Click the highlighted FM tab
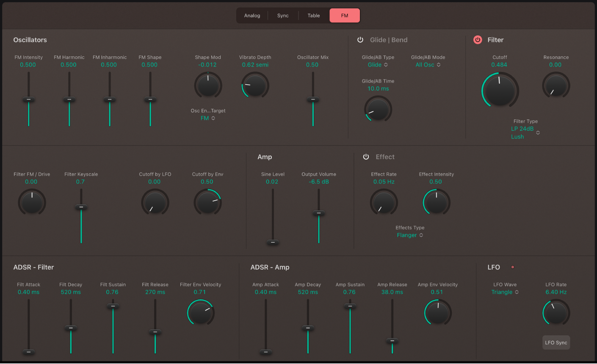 point(344,15)
